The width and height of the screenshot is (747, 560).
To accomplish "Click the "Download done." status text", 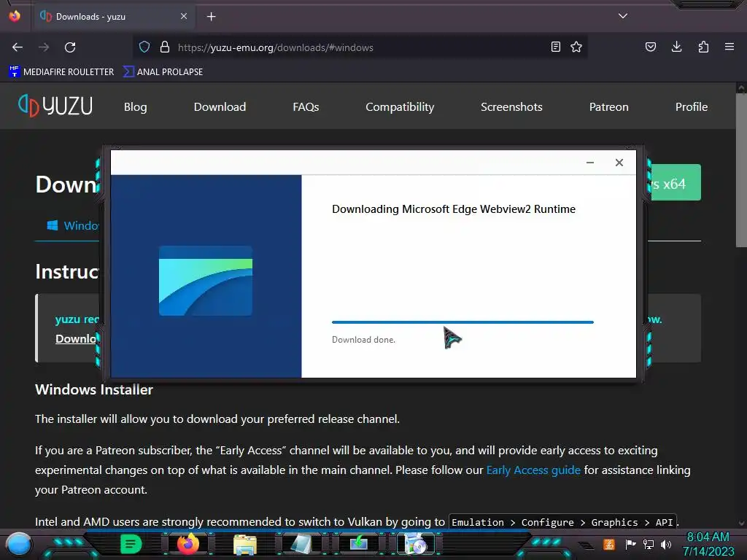I will tap(363, 340).
